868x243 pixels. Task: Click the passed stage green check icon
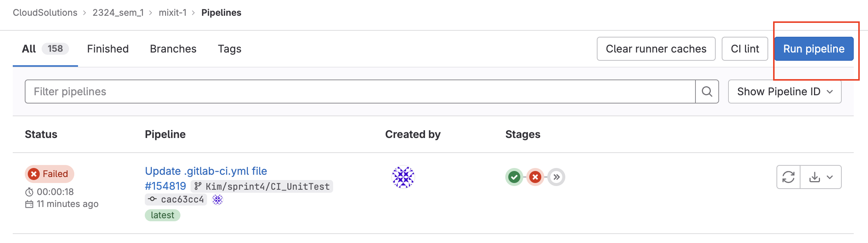[514, 177]
